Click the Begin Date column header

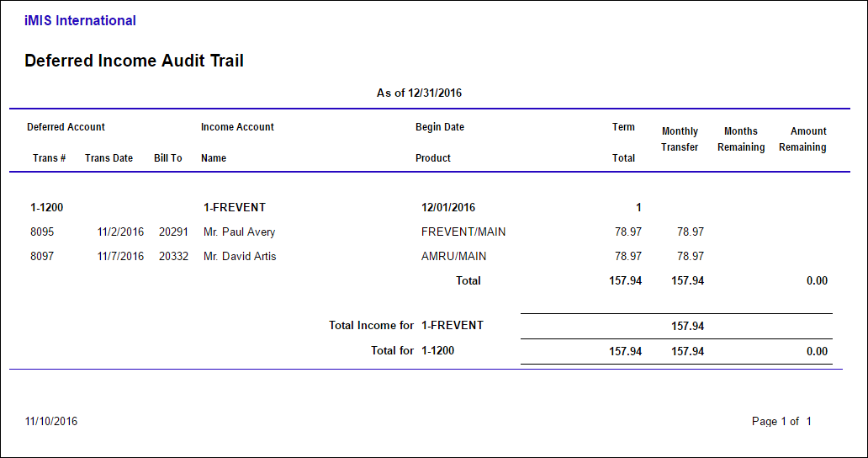coord(440,127)
